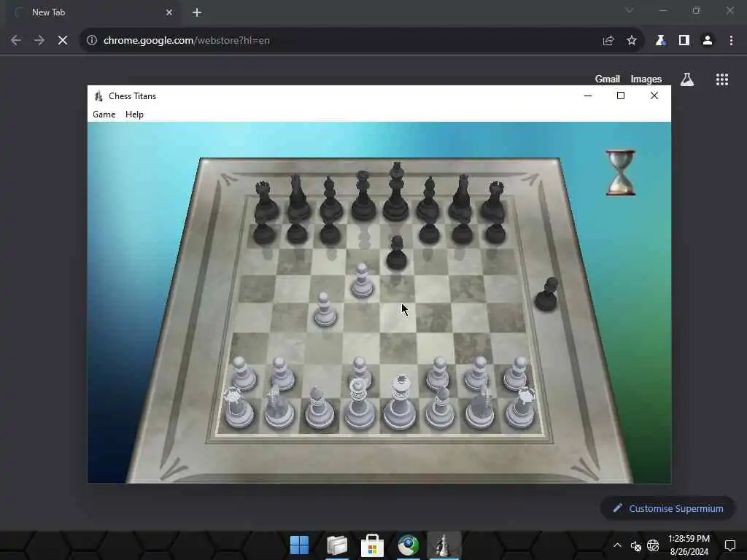Open File Explorer from taskbar
747x560 pixels.
(337, 545)
